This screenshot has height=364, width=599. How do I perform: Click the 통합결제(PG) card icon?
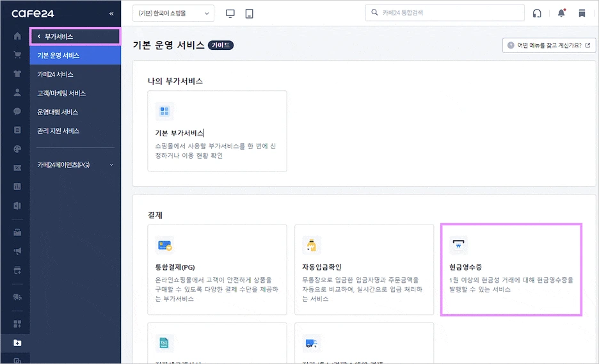point(164,245)
